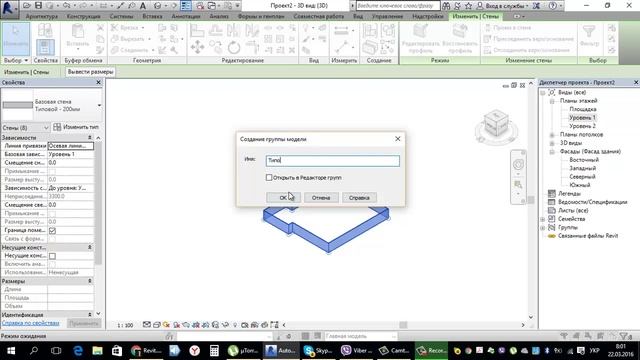Toggle the Несущие конструкции checkbox

click(x=52, y=256)
